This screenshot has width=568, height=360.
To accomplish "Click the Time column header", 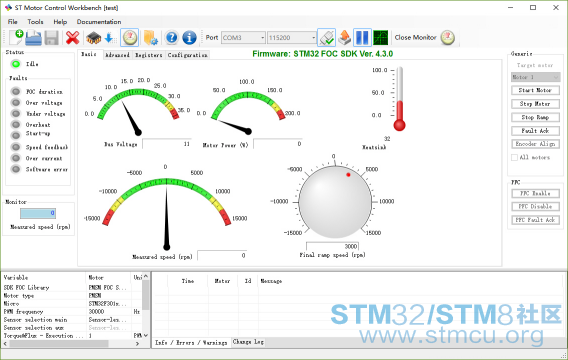I will pos(188,281).
